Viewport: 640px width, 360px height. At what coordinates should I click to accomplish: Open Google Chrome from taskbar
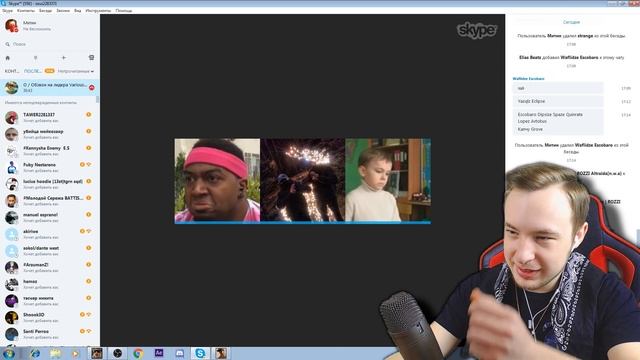tap(138, 353)
